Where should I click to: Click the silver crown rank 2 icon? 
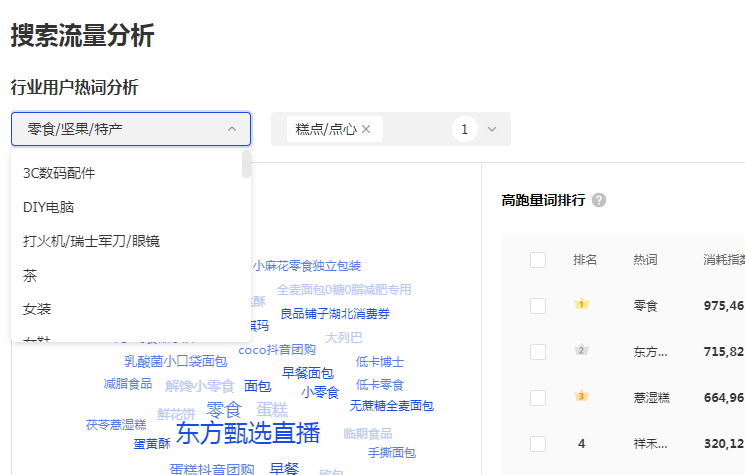[582, 350]
